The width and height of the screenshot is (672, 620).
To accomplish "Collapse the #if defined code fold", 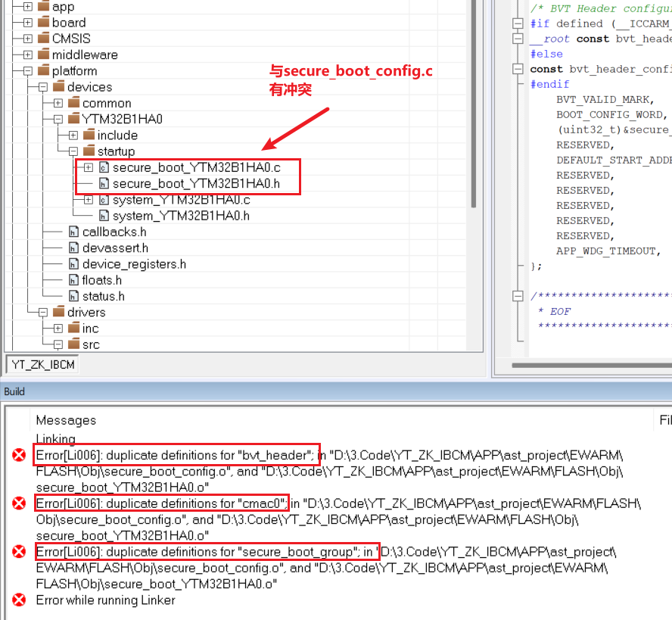I will [x=518, y=23].
